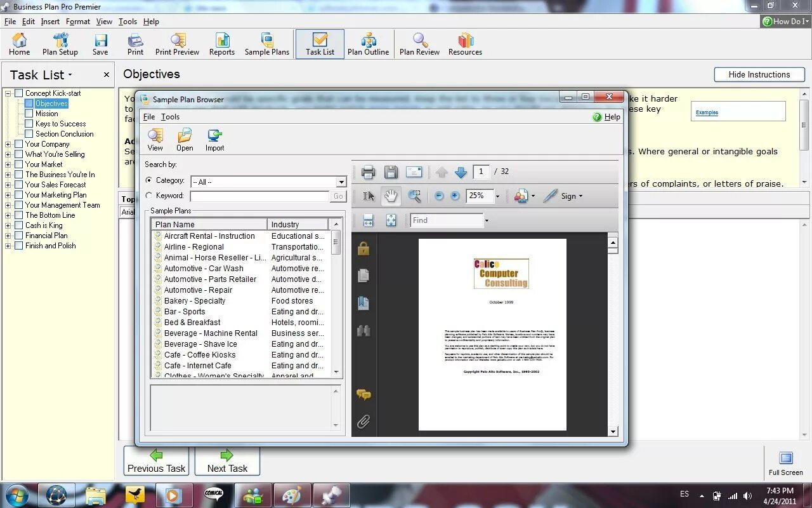Screen dimensions: 812x508
Task: Click the Hide Instructions button
Action: pyautogui.click(x=759, y=74)
